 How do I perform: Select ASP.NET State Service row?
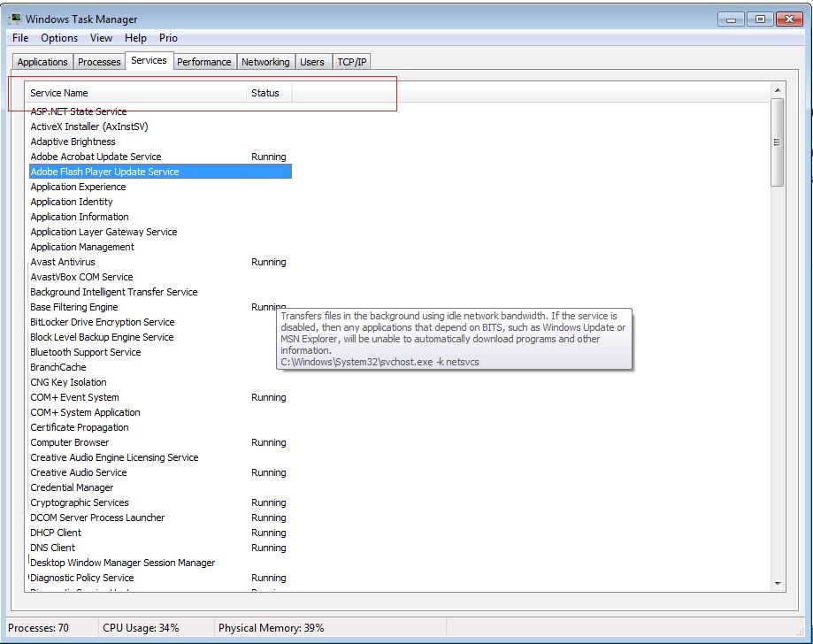click(160, 111)
